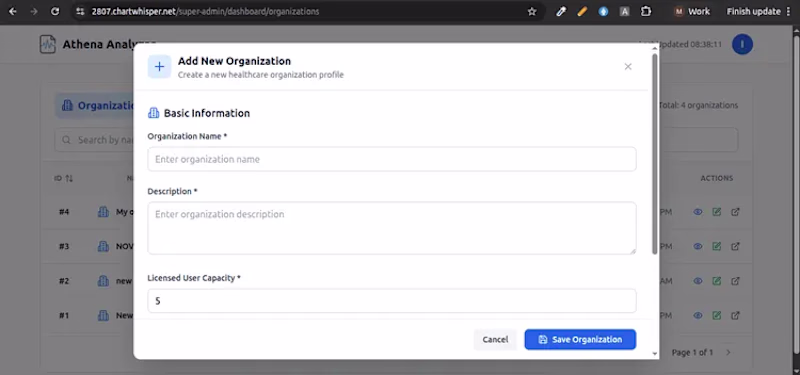Viewport: 800px width, 375px height.
Task: View organization #1 with eye icon
Action: coord(698,315)
